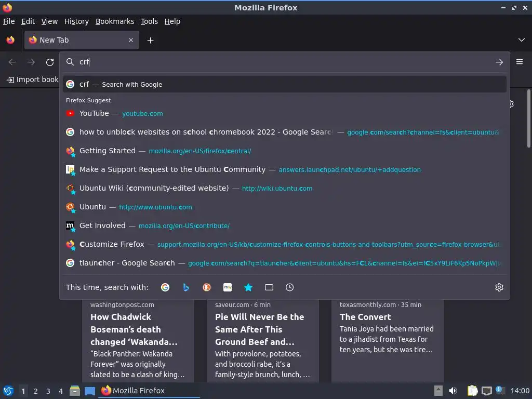Viewport: 532px width, 399px height.
Task: Open the system start menu bird icon
Action: [8, 391]
